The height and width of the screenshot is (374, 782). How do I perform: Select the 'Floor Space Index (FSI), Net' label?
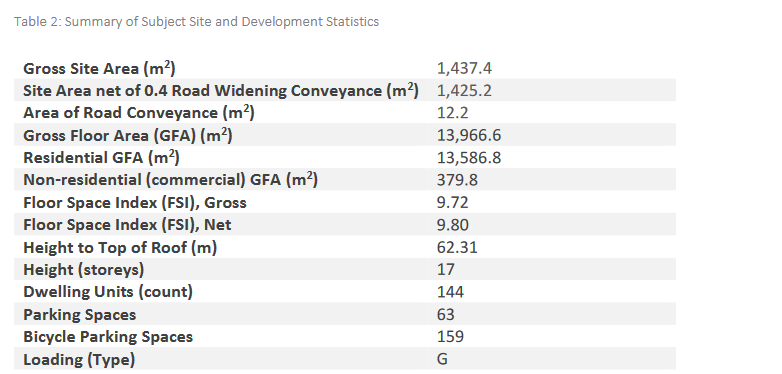[x=127, y=225]
